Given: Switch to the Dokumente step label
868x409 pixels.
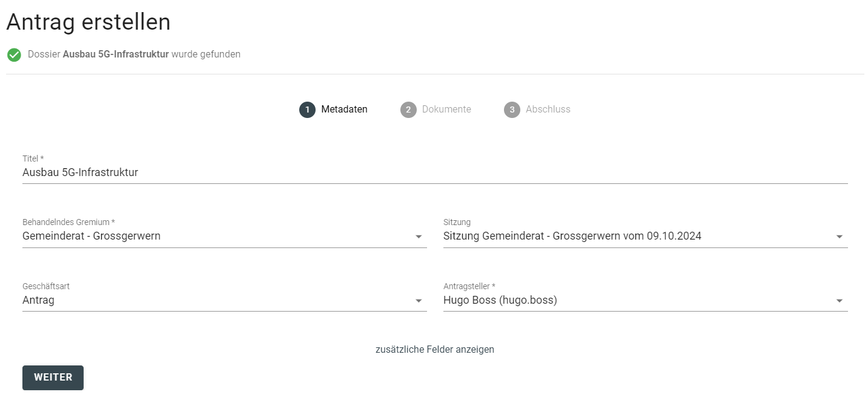Looking at the screenshot, I should point(446,110).
